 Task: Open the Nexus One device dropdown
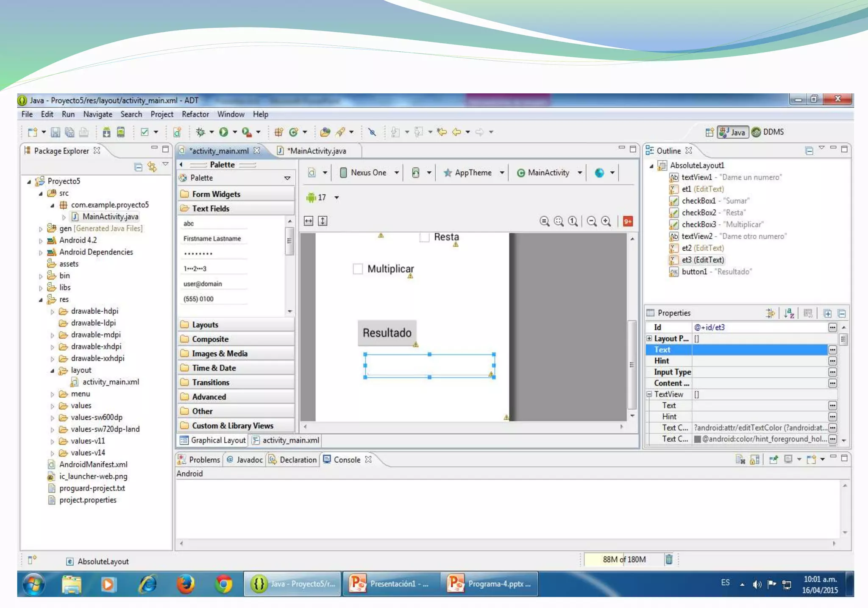tap(370, 173)
